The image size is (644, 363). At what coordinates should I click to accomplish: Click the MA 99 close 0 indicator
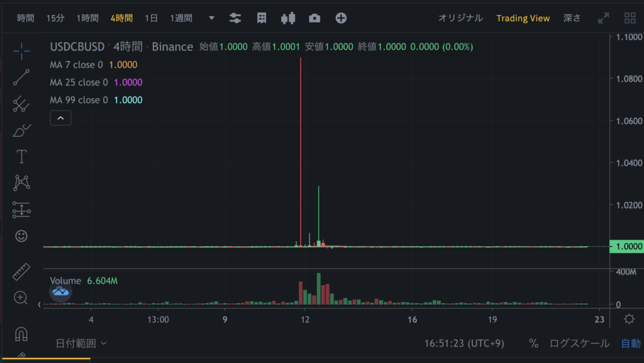pyautogui.click(x=79, y=100)
